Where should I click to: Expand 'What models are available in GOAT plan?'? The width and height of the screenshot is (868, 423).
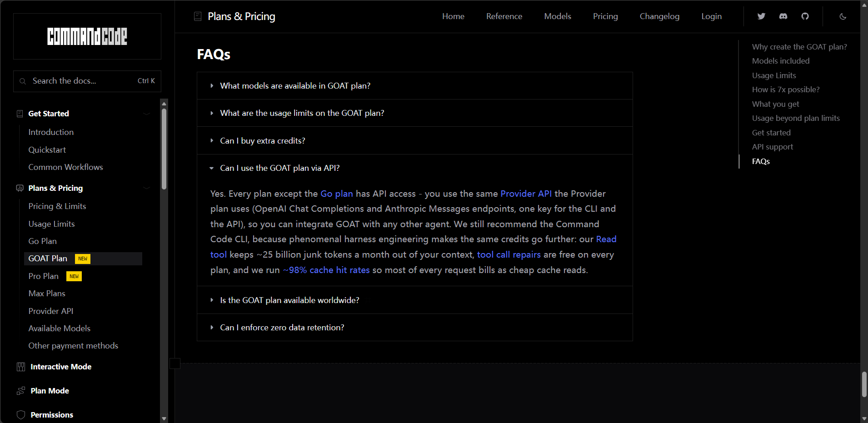[414, 86]
